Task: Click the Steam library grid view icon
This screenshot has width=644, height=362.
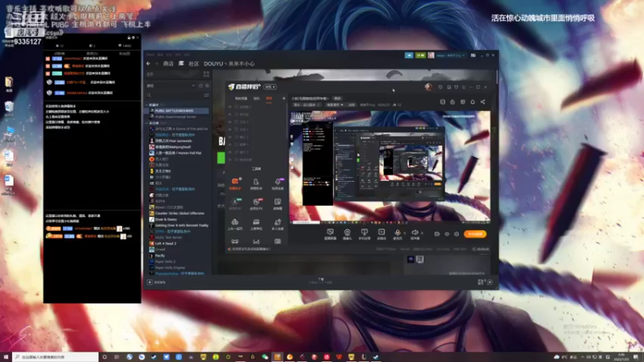Action: point(206,74)
